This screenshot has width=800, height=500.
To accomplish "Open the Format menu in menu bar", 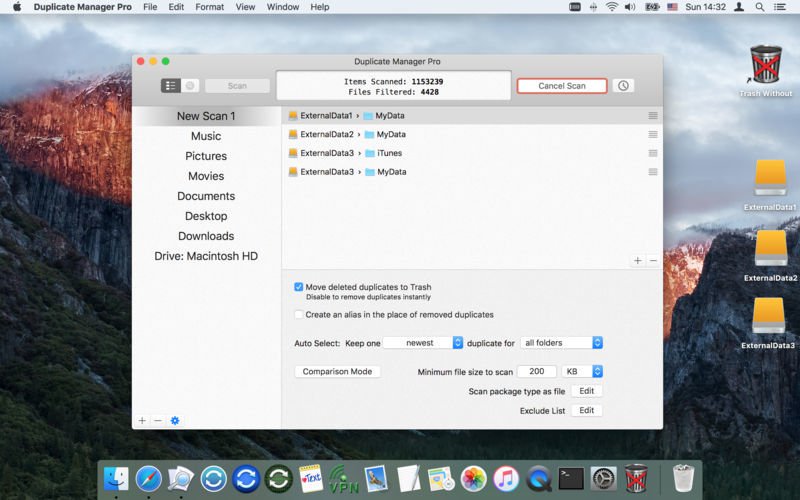I will 209,7.
